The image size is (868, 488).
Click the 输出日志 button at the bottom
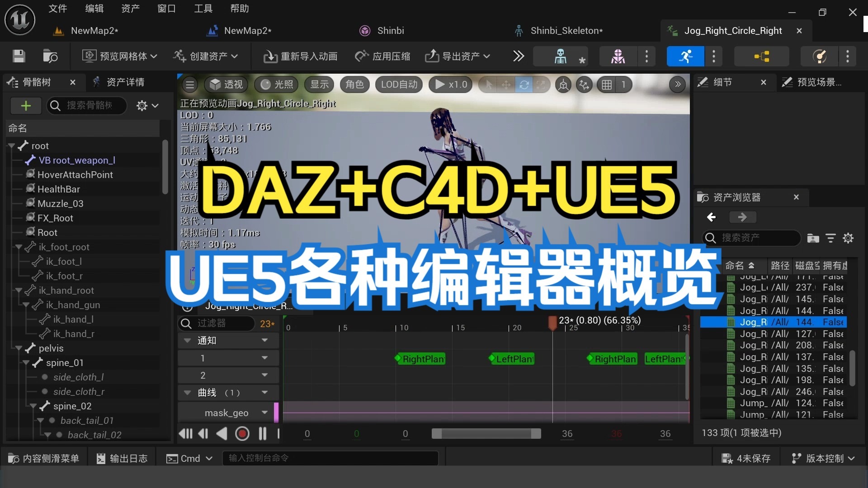coord(122,458)
